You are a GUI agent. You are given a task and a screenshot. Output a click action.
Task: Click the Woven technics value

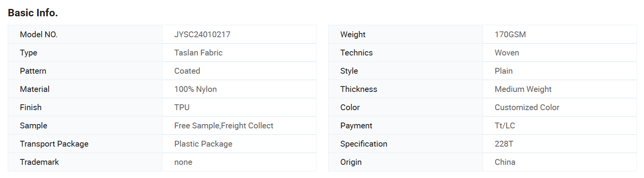(x=507, y=53)
